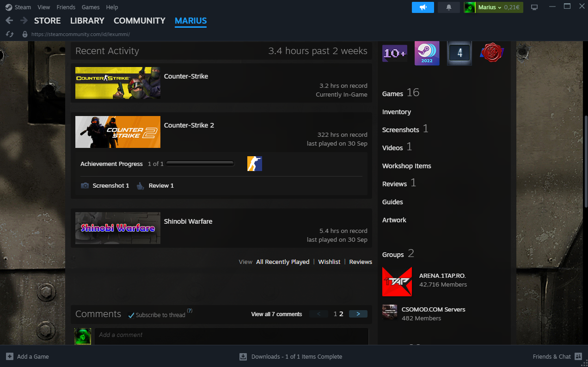This screenshot has width=588, height=367.
Task: Open the Groups 2 link
Action: (x=398, y=254)
